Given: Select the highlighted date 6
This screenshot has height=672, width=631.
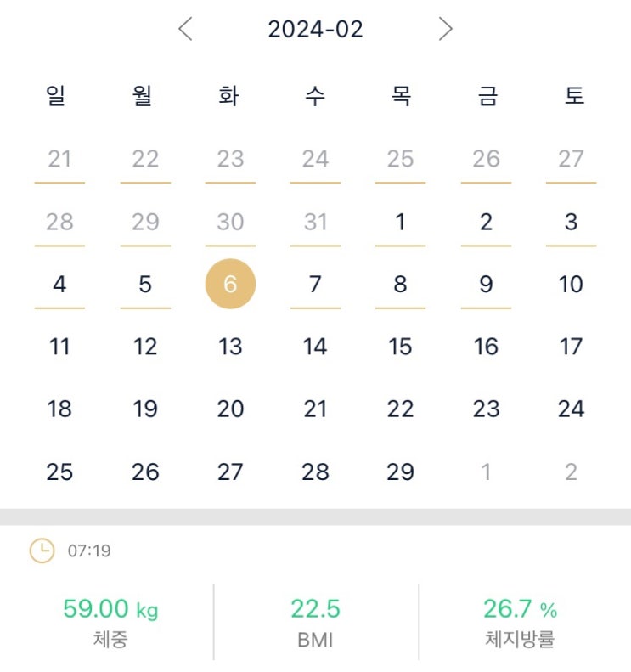Looking at the screenshot, I should (x=230, y=284).
